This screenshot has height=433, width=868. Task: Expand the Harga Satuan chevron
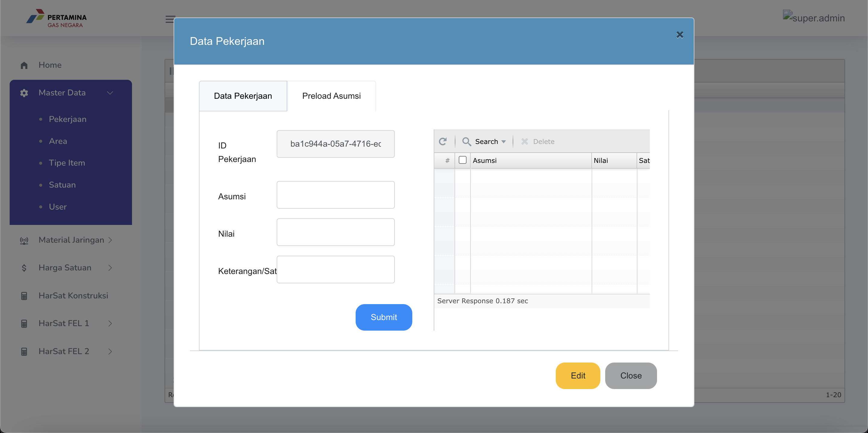coord(110,268)
